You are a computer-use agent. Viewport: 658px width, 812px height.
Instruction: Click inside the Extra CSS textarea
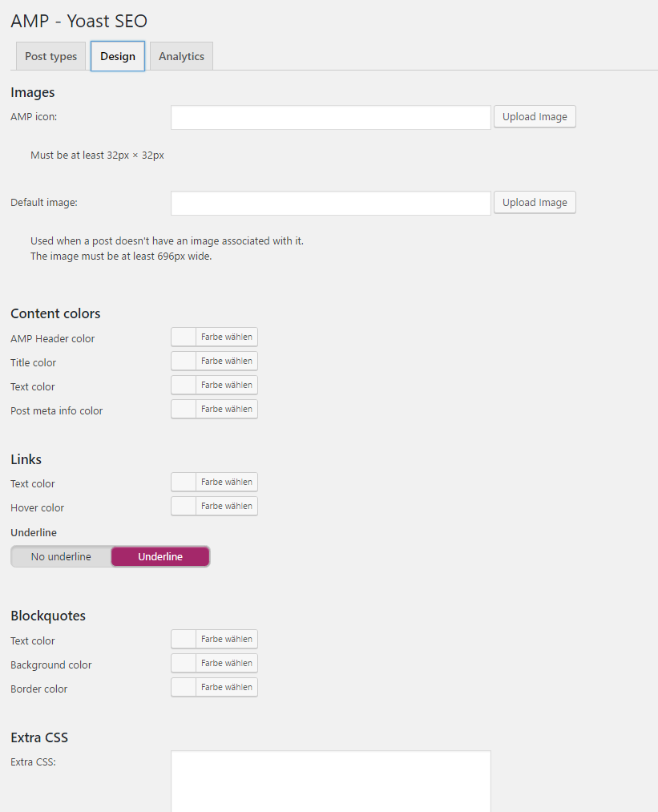pyautogui.click(x=330, y=782)
